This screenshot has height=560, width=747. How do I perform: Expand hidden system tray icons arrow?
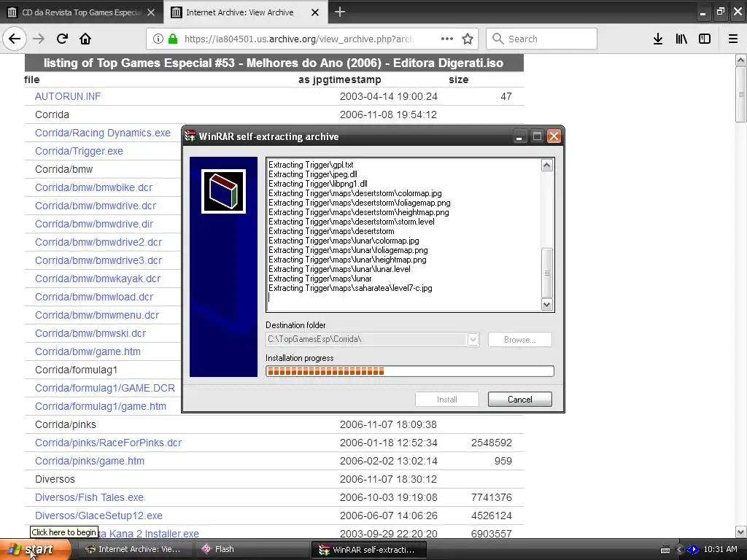pyautogui.click(x=680, y=550)
